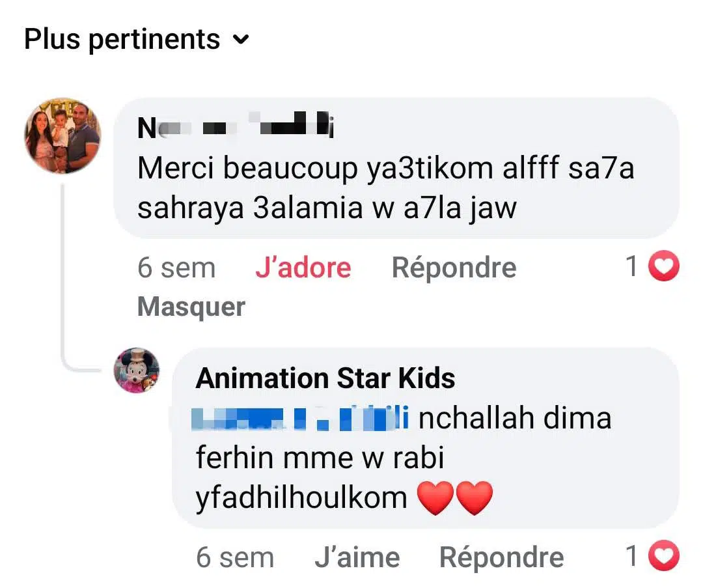Open the 'Plus pertinents' sort dropdown
This screenshot has height=588, width=703.
tap(122, 40)
